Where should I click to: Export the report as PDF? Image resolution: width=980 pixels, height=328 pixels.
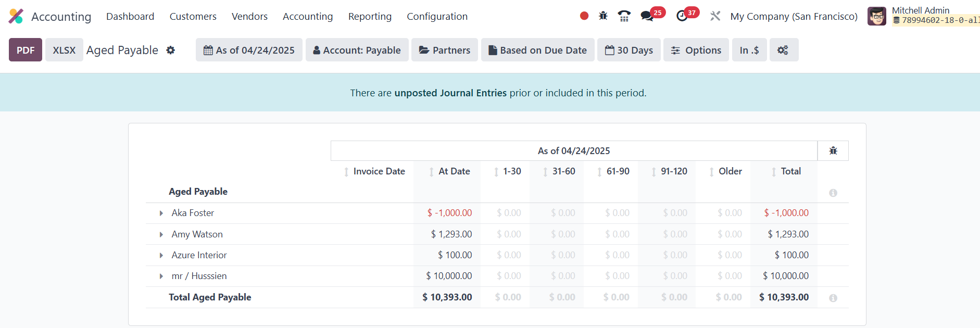point(26,51)
